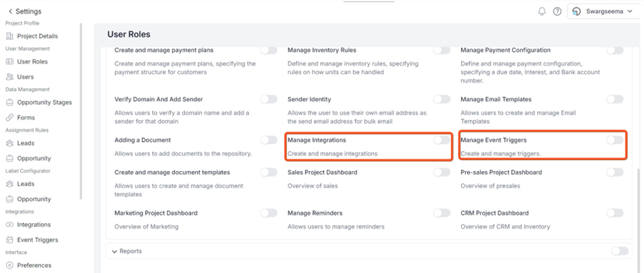Click the Users people icon
This screenshot has height=273, width=644.
click(10, 77)
